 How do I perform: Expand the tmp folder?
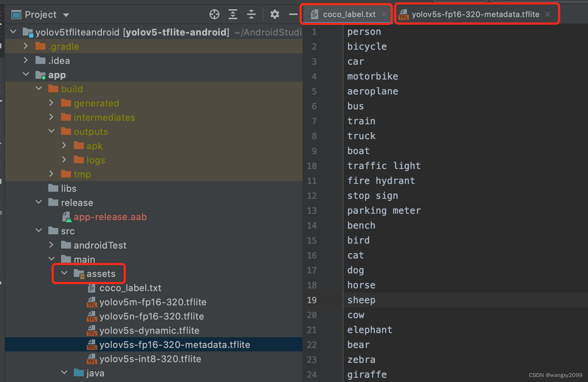(51, 174)
